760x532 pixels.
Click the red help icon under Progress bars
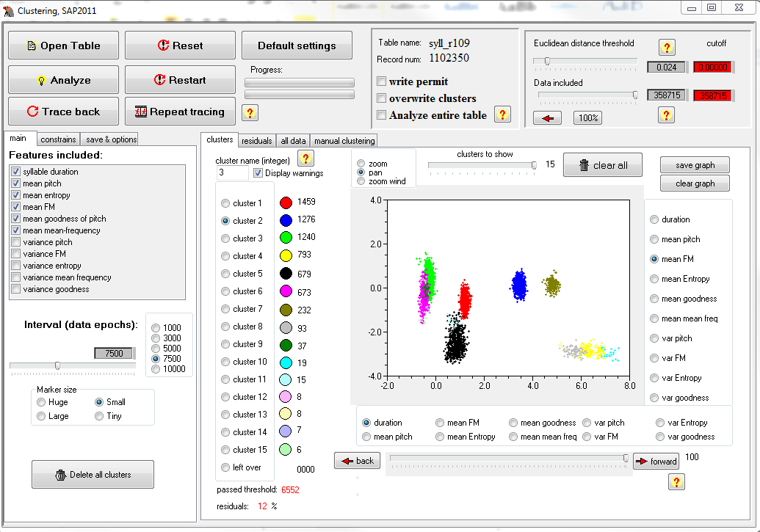pyautogui.click(x=250, y=112)
